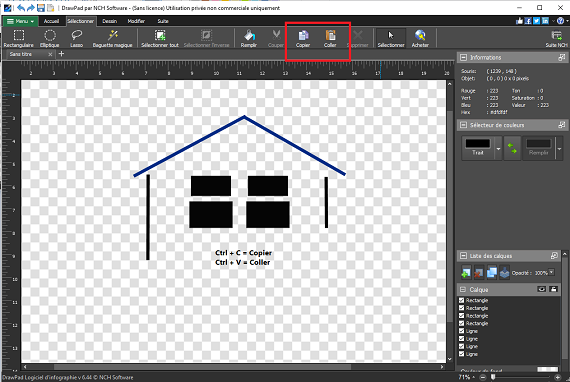Collapse the Sélecteur de couleurs panel

(463, 125)
